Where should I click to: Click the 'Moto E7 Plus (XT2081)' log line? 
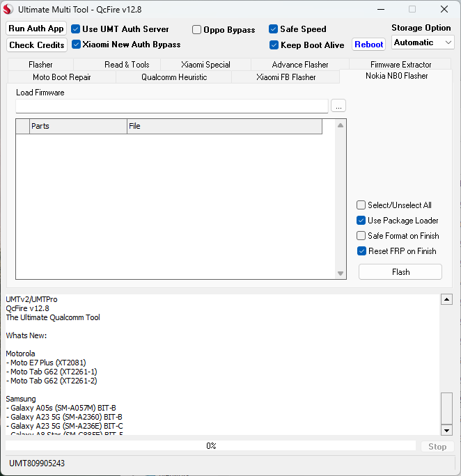point(46,363)
